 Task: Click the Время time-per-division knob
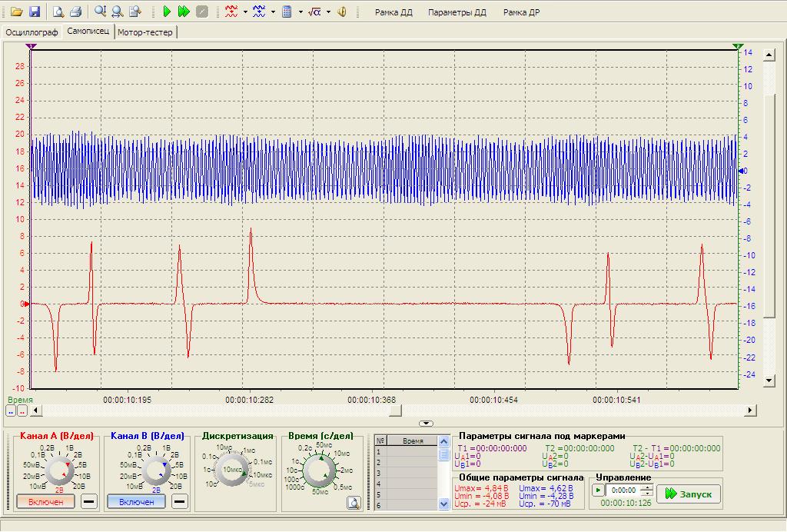[320, 470]
